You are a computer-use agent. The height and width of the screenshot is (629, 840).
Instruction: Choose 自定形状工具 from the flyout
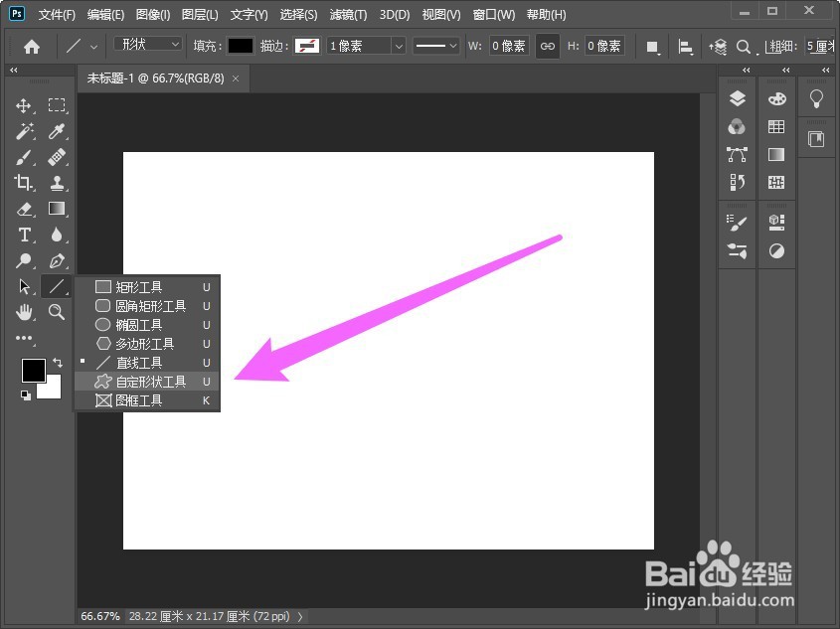click(x=147, y=382)
